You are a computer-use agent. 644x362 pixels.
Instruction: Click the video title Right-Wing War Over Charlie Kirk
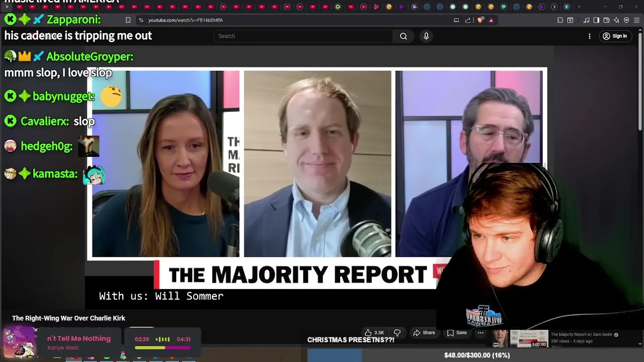(68, 318)
